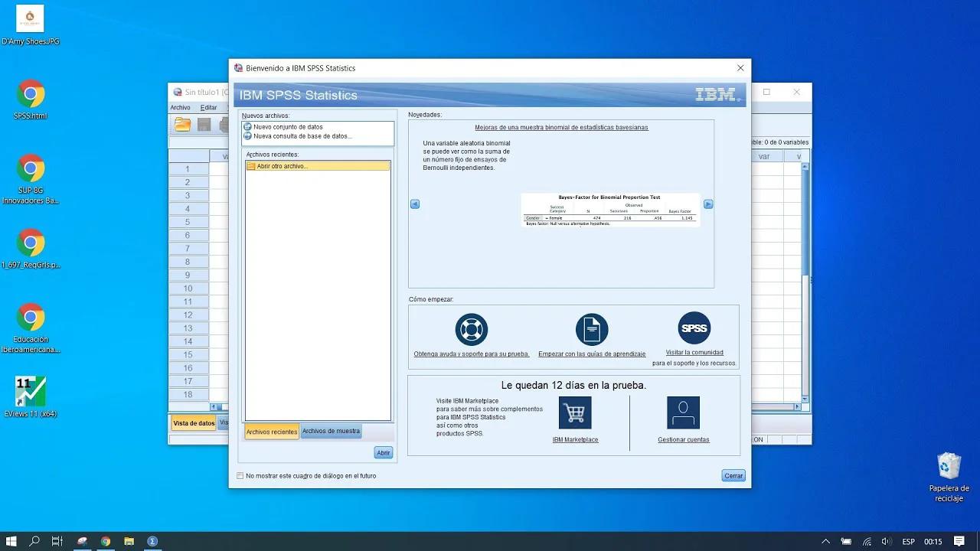Open the Archivo menu

tap(180, 107)
